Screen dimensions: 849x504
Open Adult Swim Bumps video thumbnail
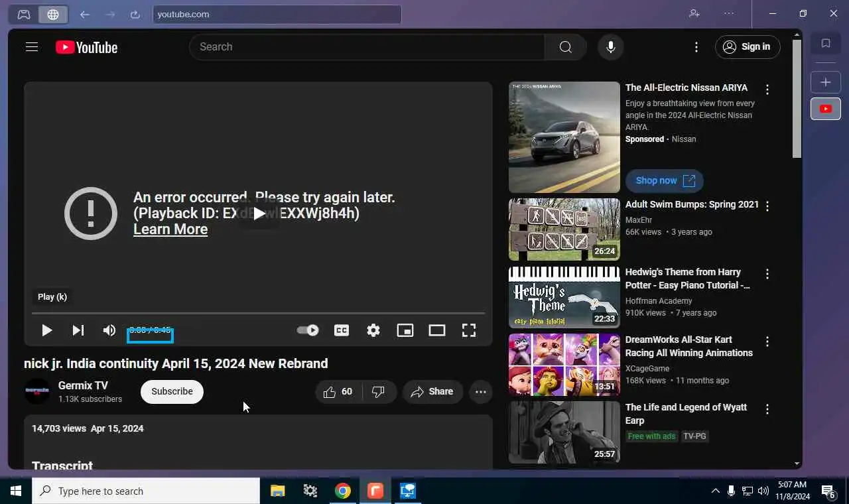click(x=564, y=229)
